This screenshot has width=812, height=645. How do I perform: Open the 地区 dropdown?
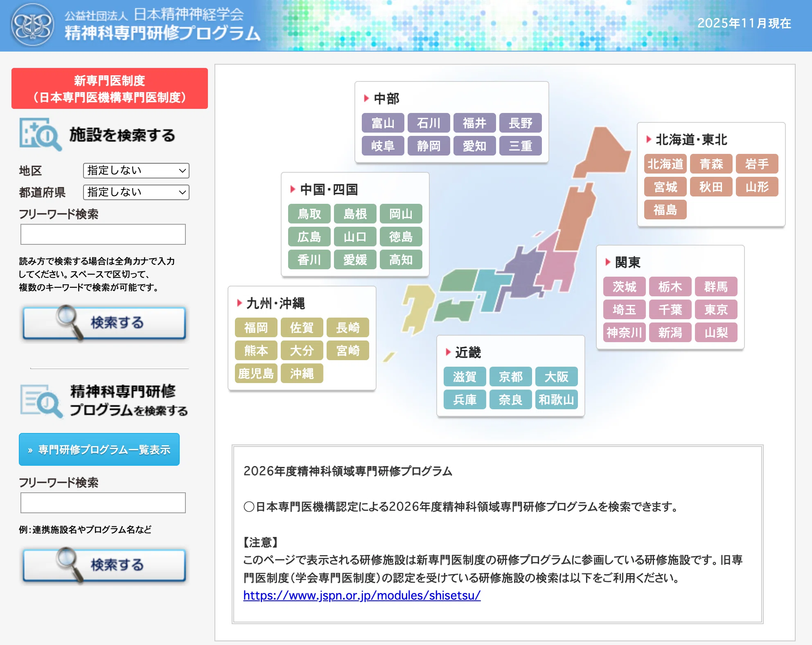tap(136, 171)
